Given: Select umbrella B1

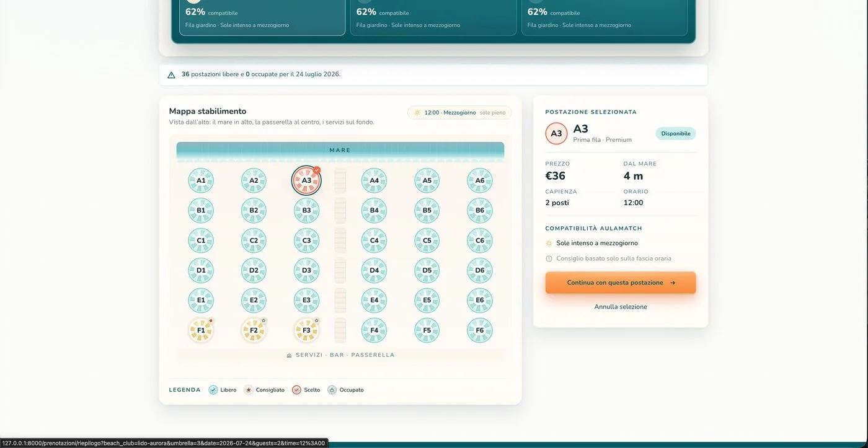Looking at the screenshot, I should pyautogui.click(x=201, y=211).
